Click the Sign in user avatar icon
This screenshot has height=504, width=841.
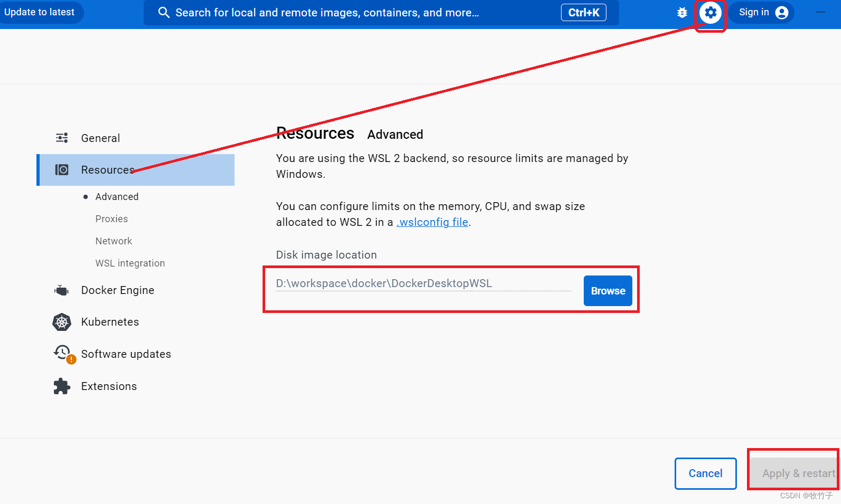782,13
